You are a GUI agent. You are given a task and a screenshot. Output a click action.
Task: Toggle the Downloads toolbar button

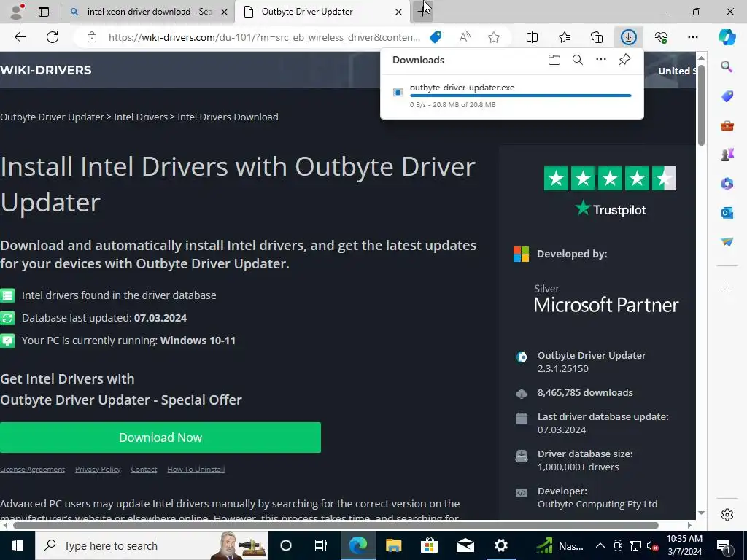(x=628, y=37)
